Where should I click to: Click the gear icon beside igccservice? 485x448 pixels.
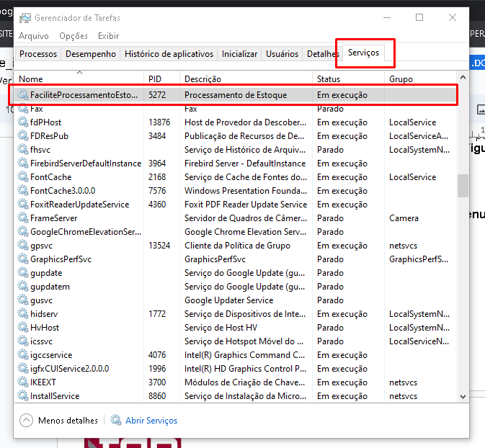23,354
